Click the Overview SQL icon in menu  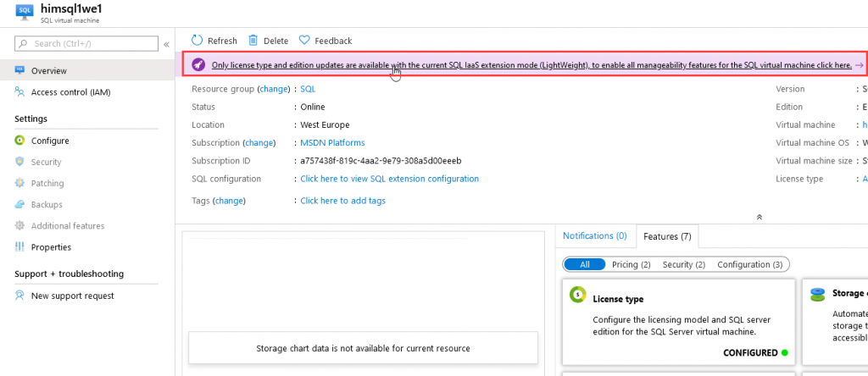pos(20,70)
